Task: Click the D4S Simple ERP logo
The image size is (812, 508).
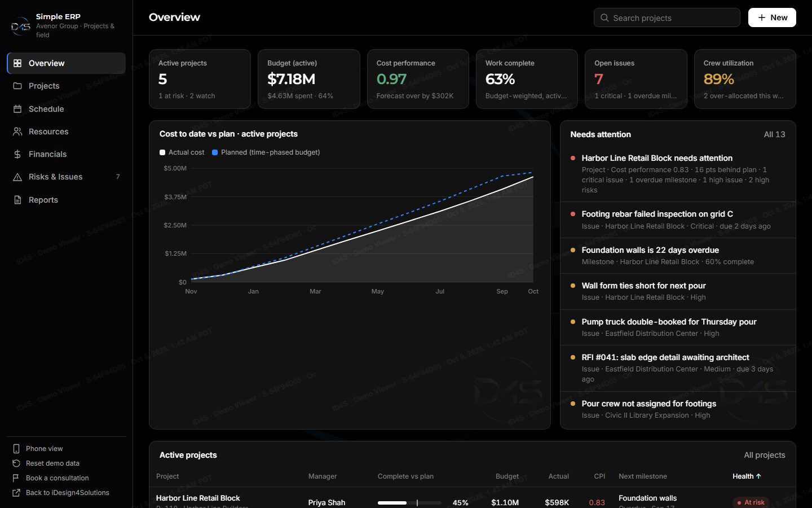Action: (21, 26)
